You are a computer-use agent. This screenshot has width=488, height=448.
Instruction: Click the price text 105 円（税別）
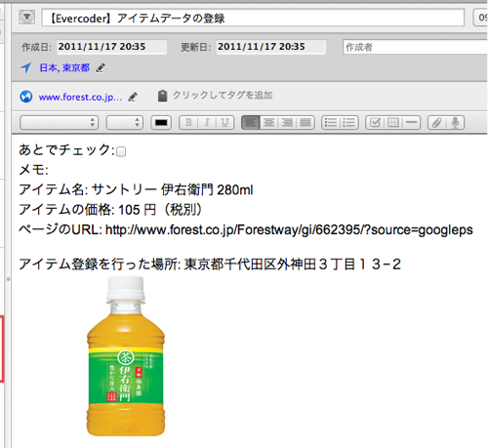tap(160, 210)
